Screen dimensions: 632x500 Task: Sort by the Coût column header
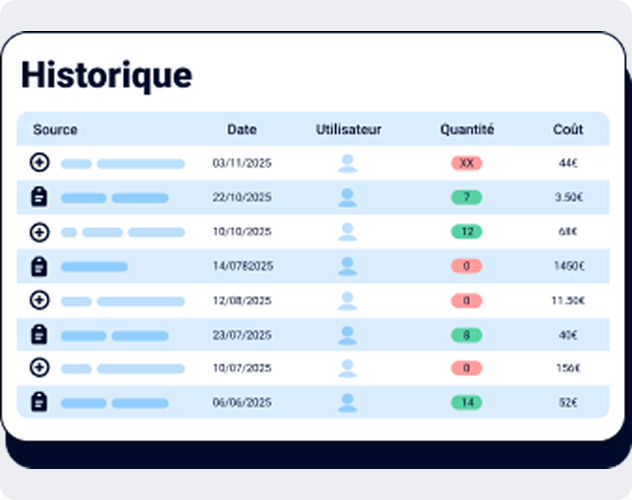pos(568,129)
